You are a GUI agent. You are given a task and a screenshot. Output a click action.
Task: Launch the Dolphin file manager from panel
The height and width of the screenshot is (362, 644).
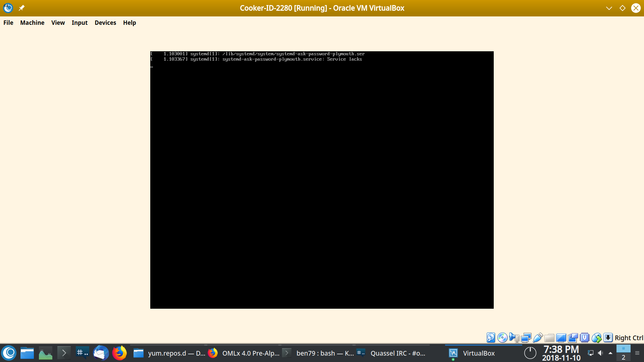[x=27, y=353]
